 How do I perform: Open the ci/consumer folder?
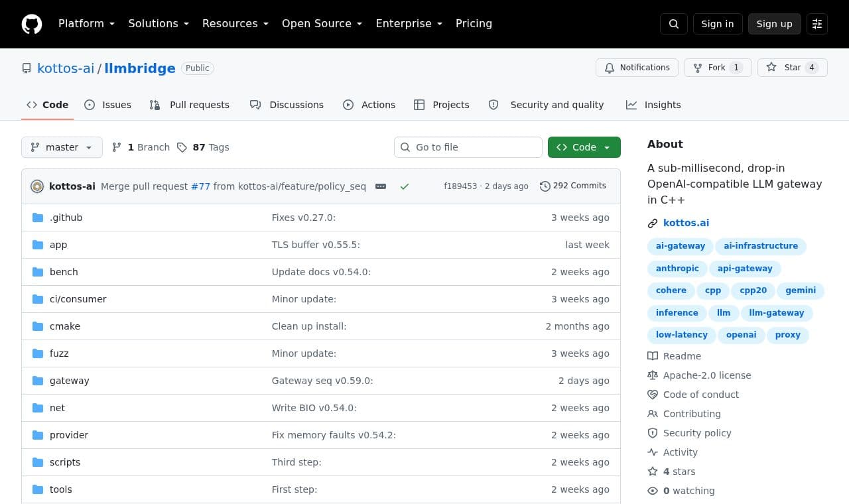[78, 299]
